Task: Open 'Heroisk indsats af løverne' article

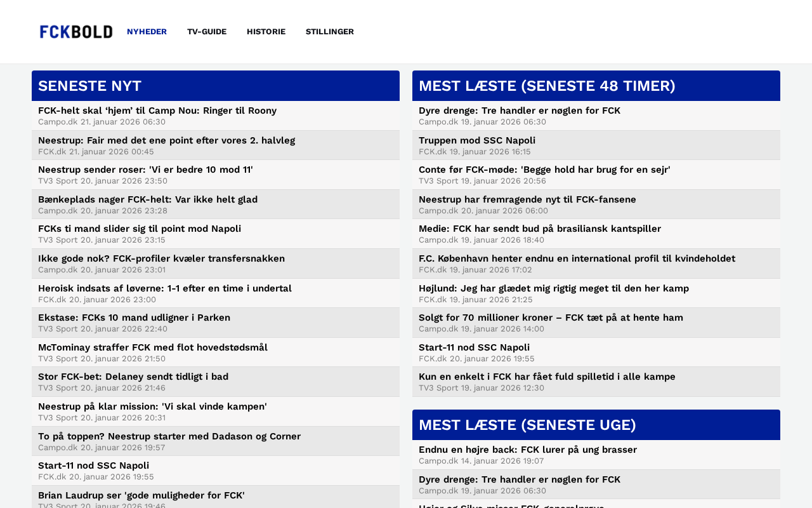Action: [x=165, y=288]
